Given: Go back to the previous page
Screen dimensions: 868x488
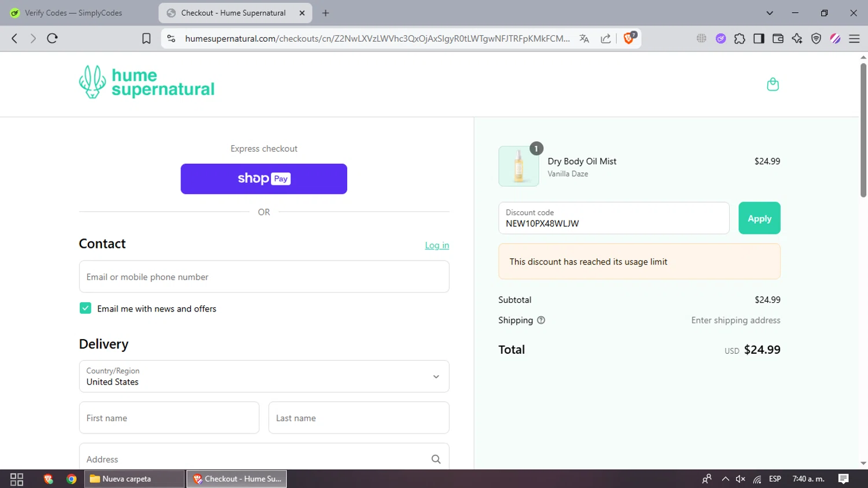Looking at the screenshot, I should 14,38.
